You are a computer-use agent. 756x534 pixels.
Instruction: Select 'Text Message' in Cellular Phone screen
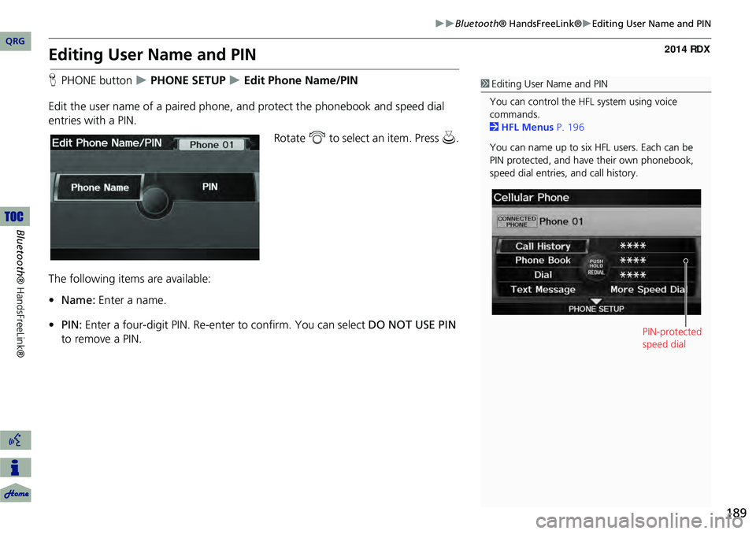[543, 289]
